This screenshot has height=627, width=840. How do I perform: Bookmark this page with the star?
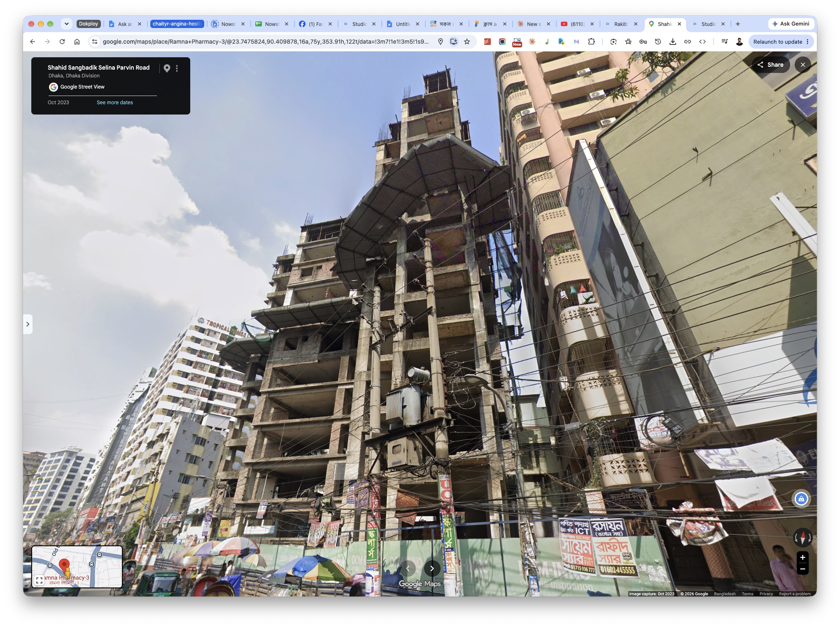click(467, 42)
